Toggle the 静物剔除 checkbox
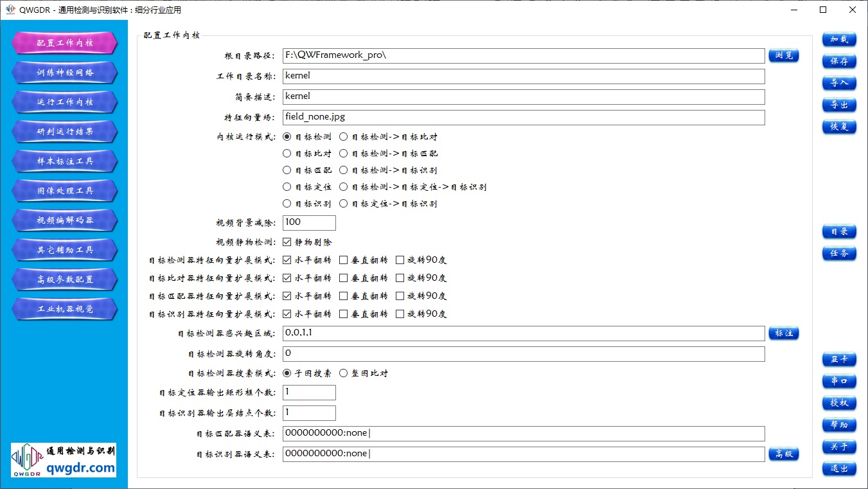Image resolution: width=868 pixels, height=489 pixels. click(287, 242)
